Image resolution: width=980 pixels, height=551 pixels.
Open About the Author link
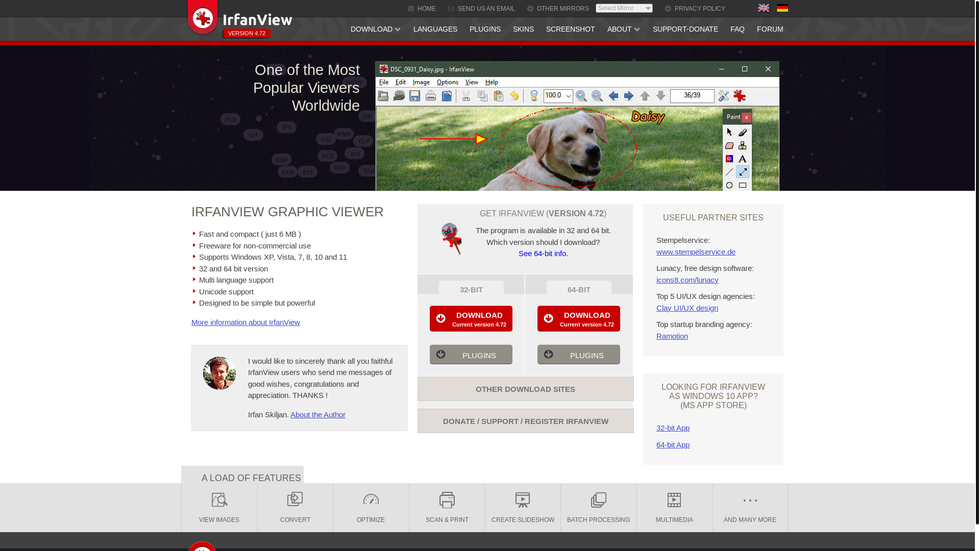318,415
